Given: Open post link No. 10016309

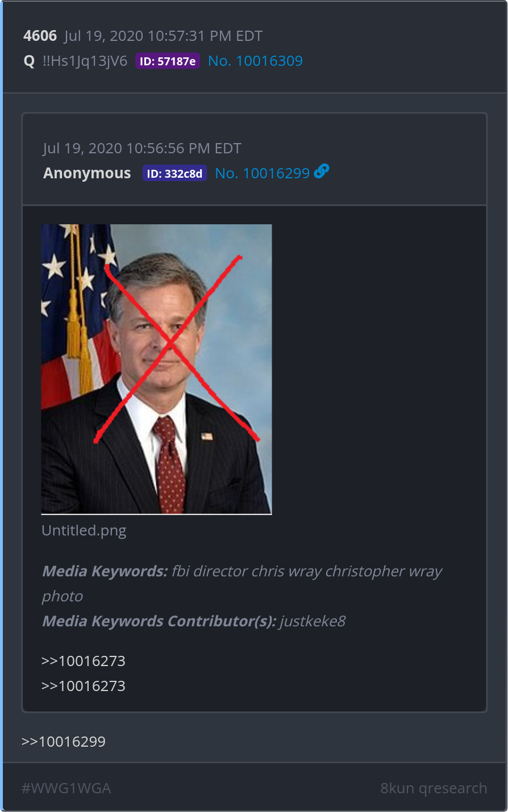Looking at the screenshot, I should point(255,61).
